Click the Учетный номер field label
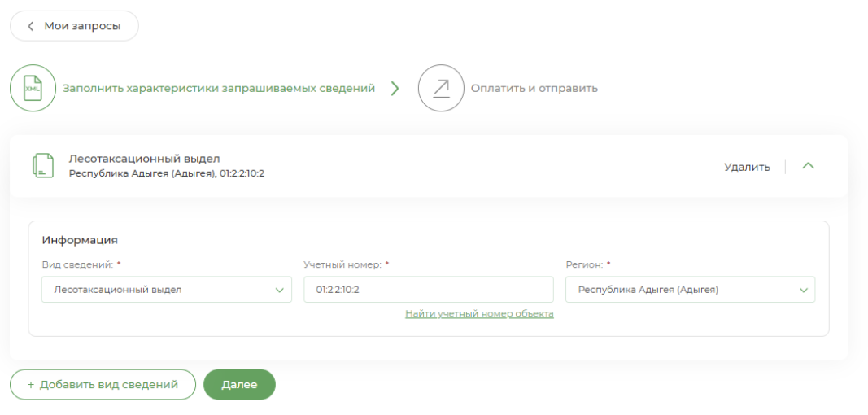The height and width of the screenshot is (415, 868). point(342,264)
